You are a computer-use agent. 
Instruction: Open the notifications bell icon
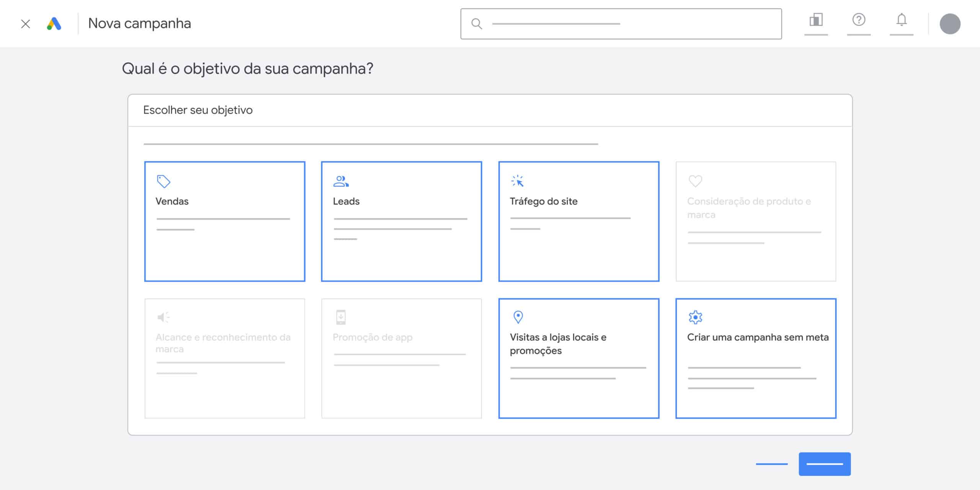coord(902,20)
